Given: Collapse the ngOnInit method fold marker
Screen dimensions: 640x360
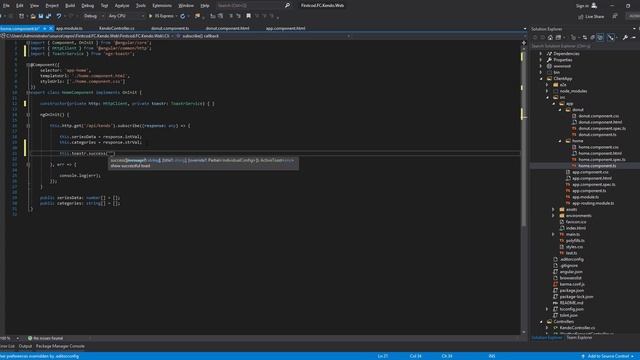Looking at the screenshot, I should [28, 115].
